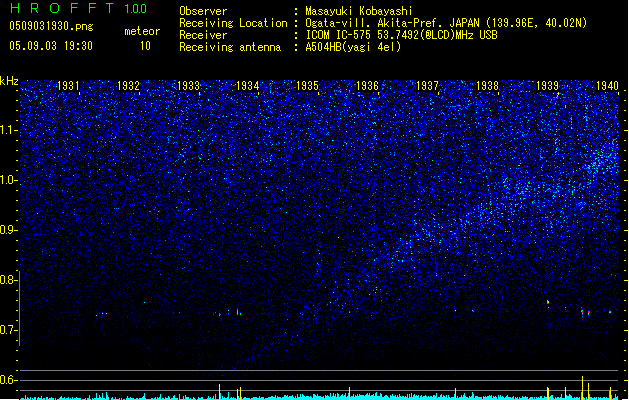
Task: Click the HROFFT program title
Action: coord(62,8)
